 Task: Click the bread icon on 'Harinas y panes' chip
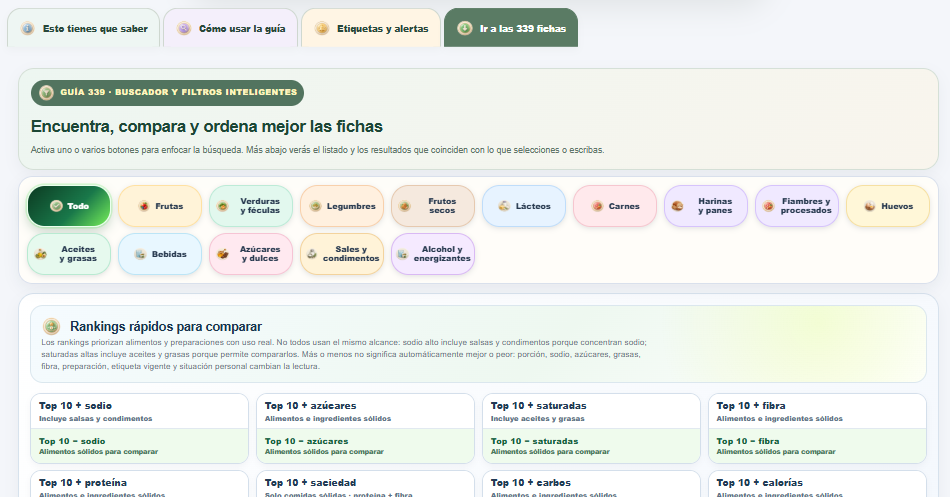[677, 206]
